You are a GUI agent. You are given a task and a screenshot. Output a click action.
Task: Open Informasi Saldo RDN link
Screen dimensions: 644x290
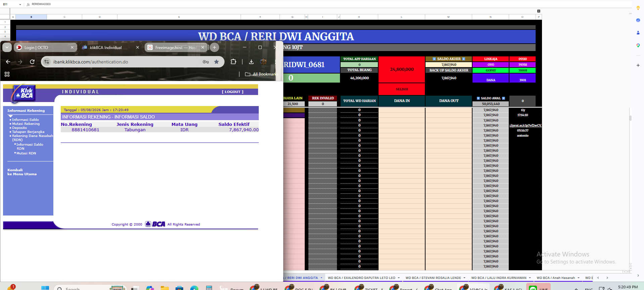[x=30, y=146]
